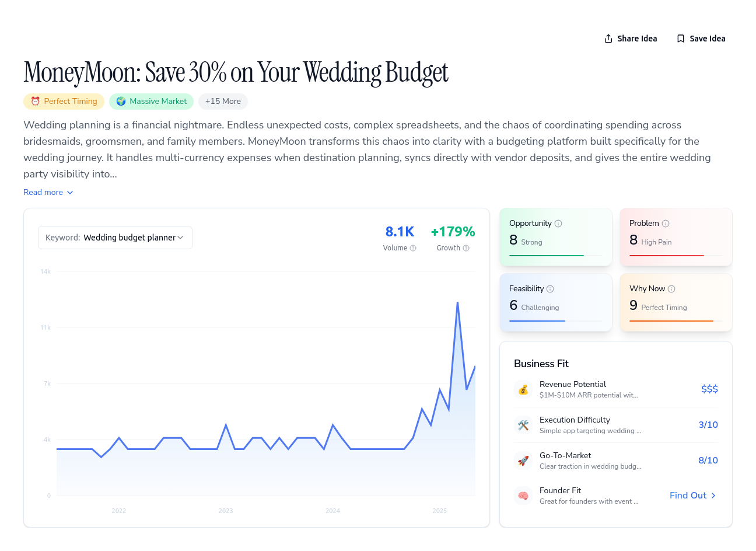The width and height of the screenshot is (756, 551).
Task: Click the +179% growth value
Action: click(x=453, y=232)
